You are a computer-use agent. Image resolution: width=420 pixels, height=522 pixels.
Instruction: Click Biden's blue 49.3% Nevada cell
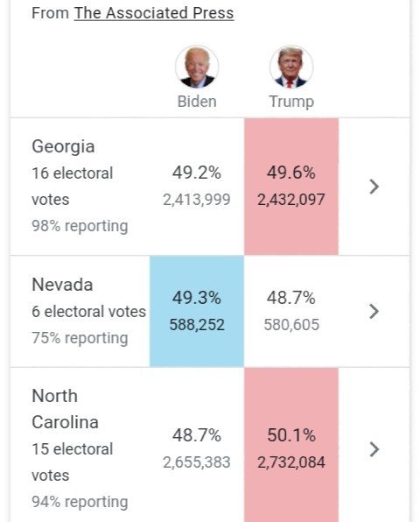point(197,312)
